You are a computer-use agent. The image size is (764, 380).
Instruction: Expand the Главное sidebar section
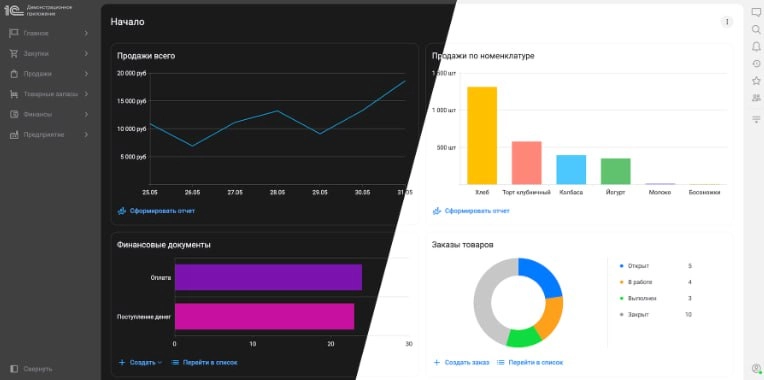tap(86, 33)
